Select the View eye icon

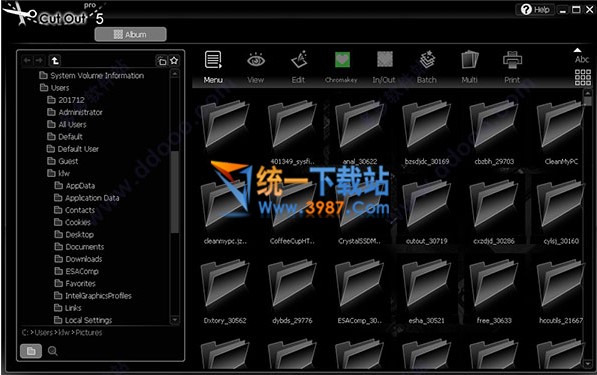[x=255, y=67]
